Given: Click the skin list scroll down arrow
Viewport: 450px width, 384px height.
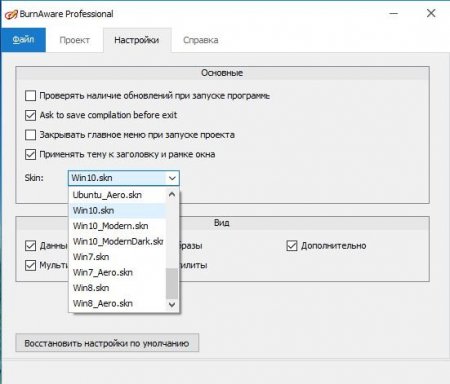Looking at the screenshot, I should click(172, 304).
